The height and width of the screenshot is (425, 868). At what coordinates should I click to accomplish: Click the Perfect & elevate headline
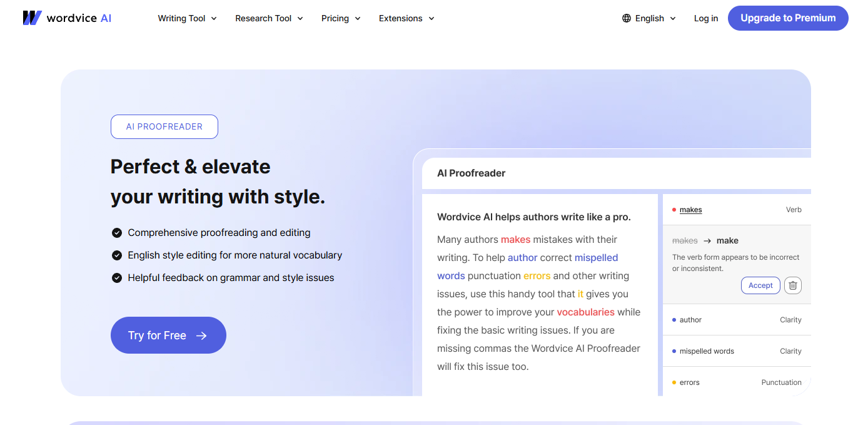click(x=218, y=182)
